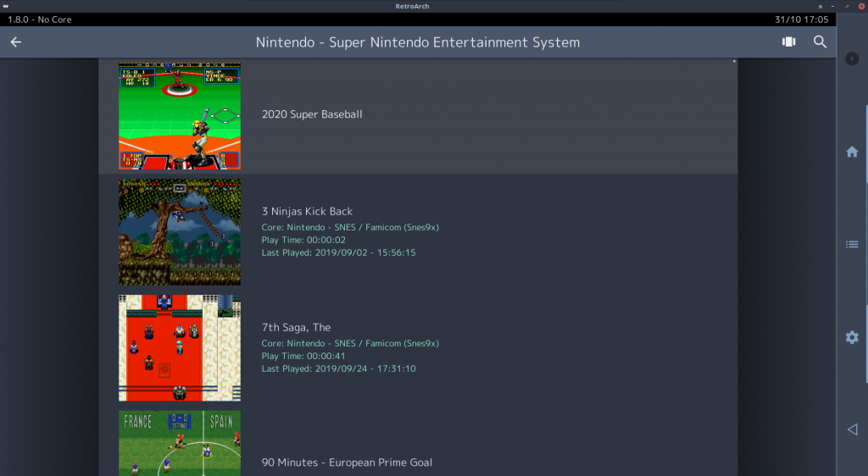This screenshot has height=476, width=868.
Task: Select 3 Ninjas Kick Back entry
Action: point(418,231)
